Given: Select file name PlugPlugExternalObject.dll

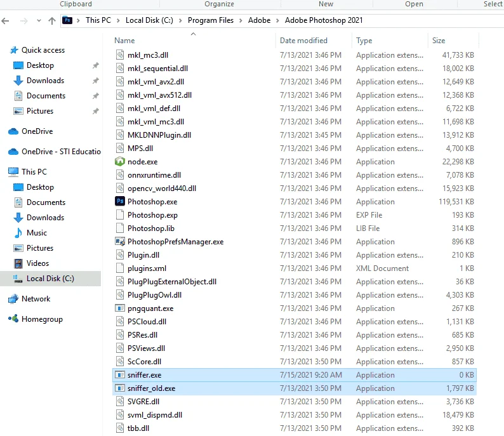Looking at the screenshot, I should coord(171,282).
